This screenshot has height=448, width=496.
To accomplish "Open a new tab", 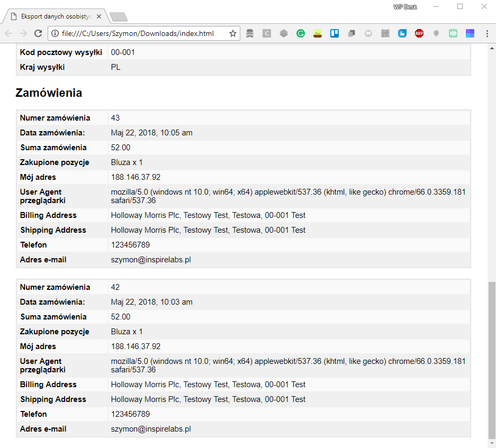I will click(118, 17).
